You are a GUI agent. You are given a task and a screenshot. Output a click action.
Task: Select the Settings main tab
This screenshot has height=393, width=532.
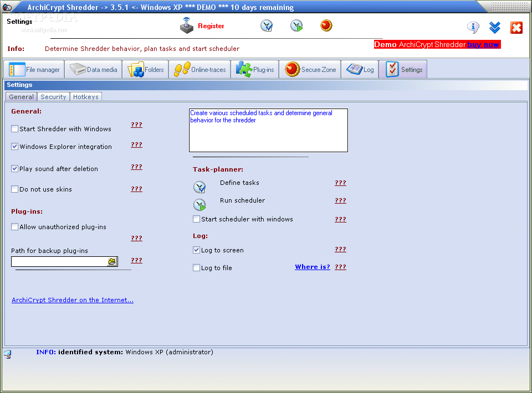pos(403,69)
